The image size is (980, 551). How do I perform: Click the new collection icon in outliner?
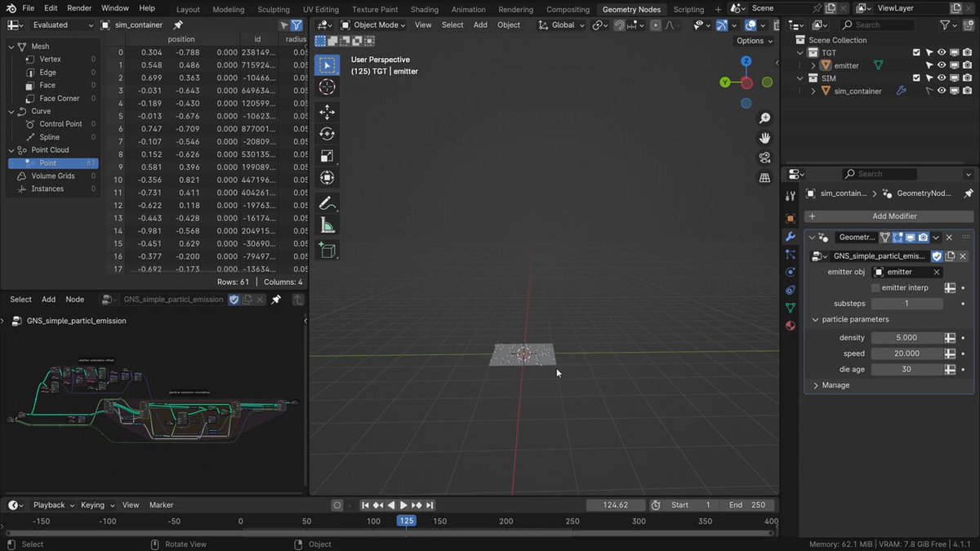pyautogui.click(x=968, y=25)
